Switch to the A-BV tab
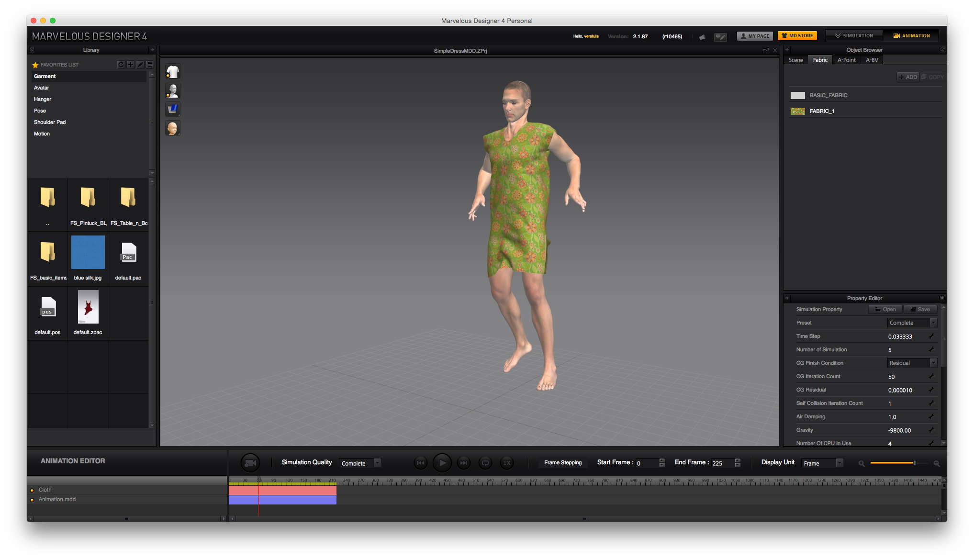 pyautogui.click(x=872, y=60)
